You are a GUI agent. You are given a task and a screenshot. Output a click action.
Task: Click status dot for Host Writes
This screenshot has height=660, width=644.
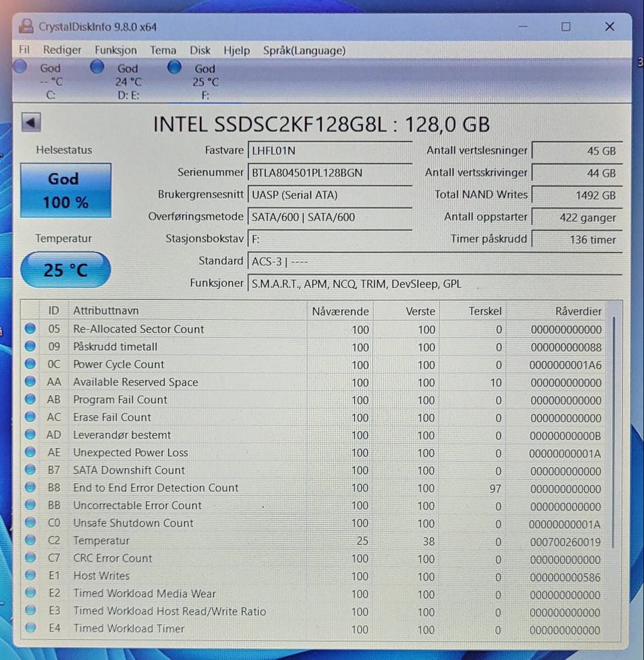point(30,575)
